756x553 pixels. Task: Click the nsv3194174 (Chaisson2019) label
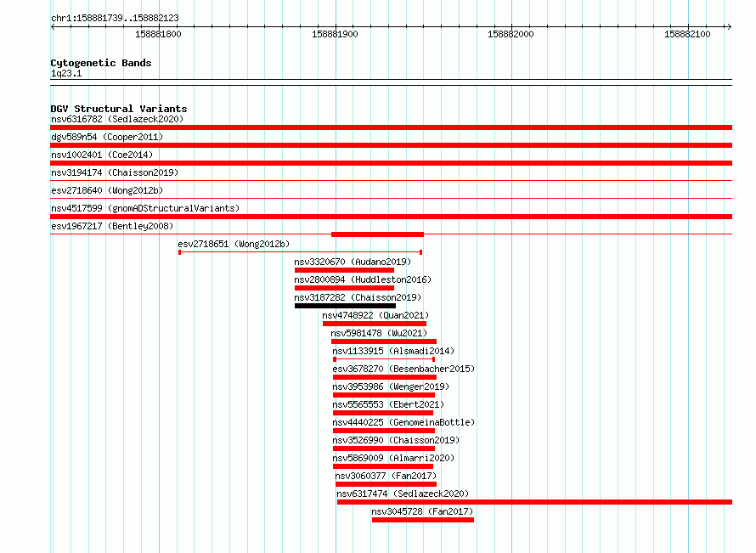115,172
